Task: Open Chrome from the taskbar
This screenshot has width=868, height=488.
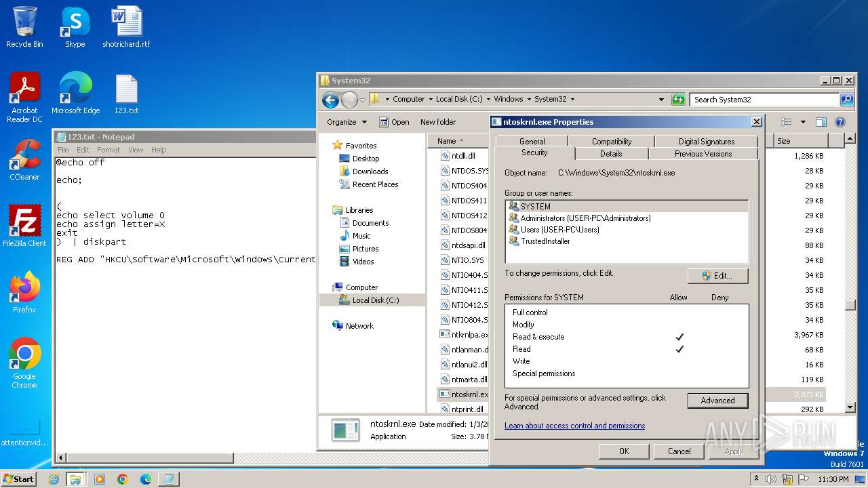Action: point(123,479)
